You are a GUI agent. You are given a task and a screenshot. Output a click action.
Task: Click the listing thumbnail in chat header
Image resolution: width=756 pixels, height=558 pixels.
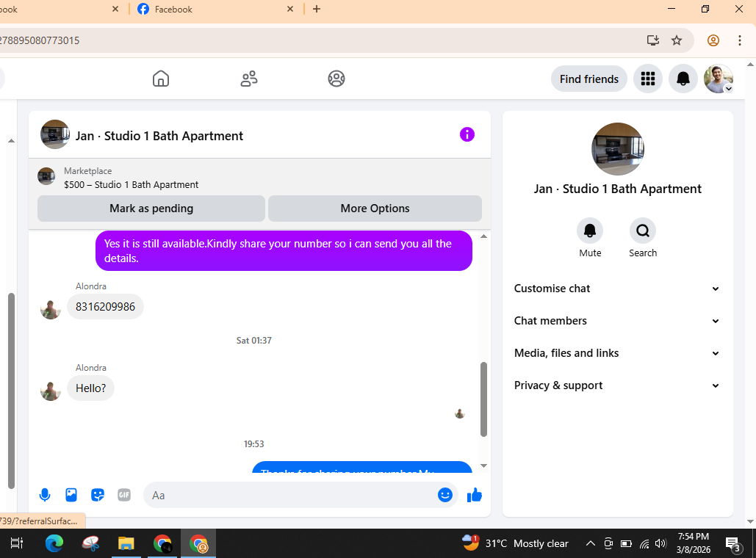click(x=54, y=134)
